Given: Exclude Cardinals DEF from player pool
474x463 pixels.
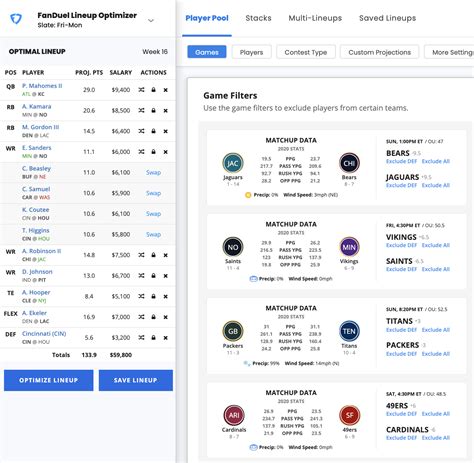Looking at the screenshot, I should (x=401, y=438).
